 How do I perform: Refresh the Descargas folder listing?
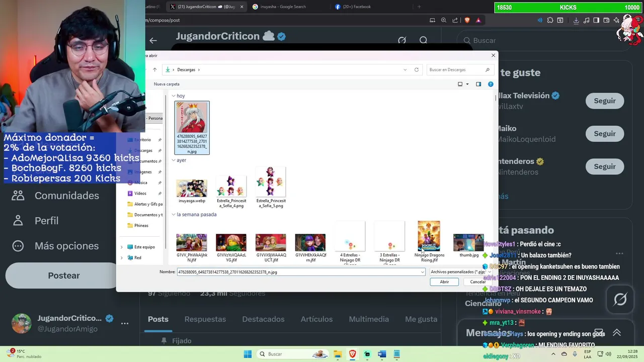pyautogui.click(x=417, y=70)
